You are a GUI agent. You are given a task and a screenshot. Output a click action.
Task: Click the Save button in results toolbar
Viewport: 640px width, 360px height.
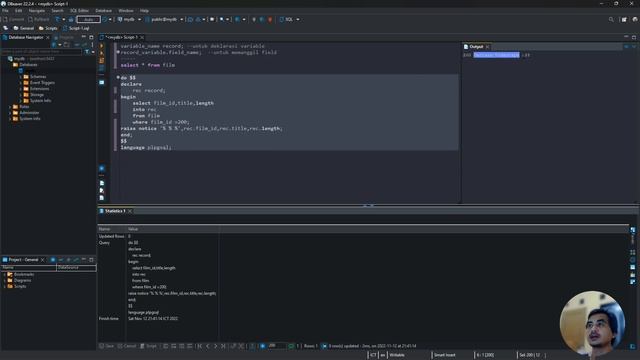pos(107,346)
